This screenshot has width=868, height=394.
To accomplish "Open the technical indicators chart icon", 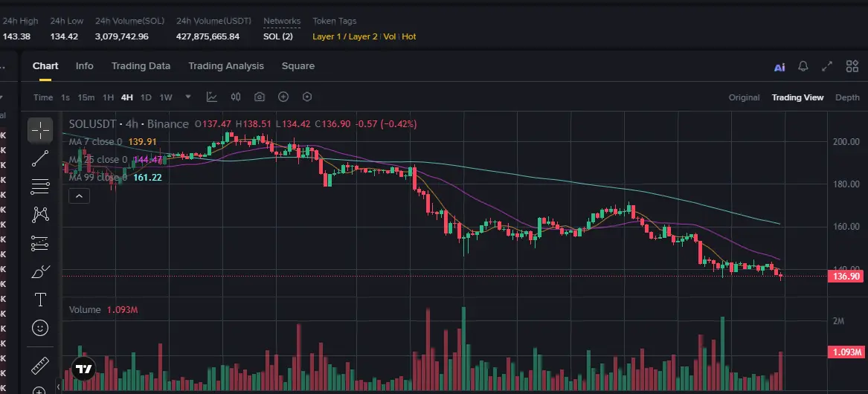I will tap(212, 97).
